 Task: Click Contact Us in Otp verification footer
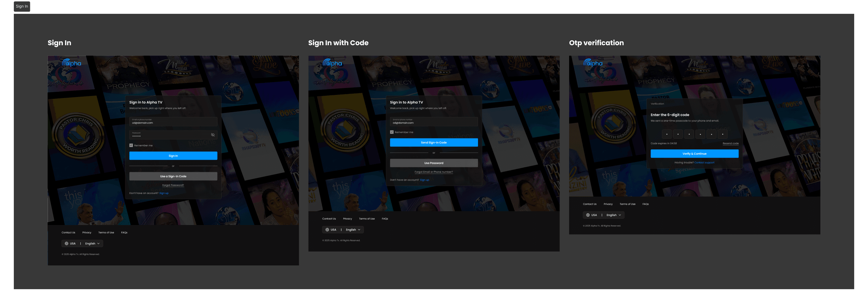click(589, 204)
